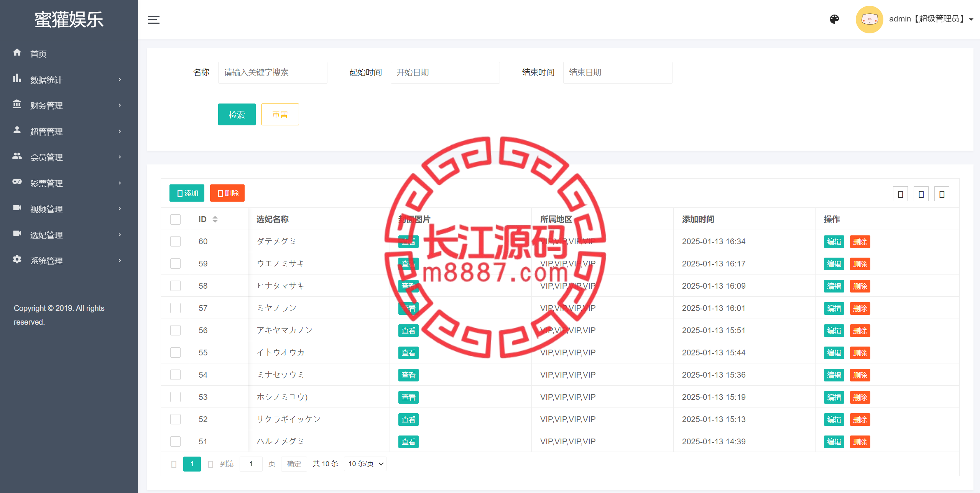Click 查看 cover image for row ID 51
This screenshot has width=980, height=493.
click(x=408, y=442)
